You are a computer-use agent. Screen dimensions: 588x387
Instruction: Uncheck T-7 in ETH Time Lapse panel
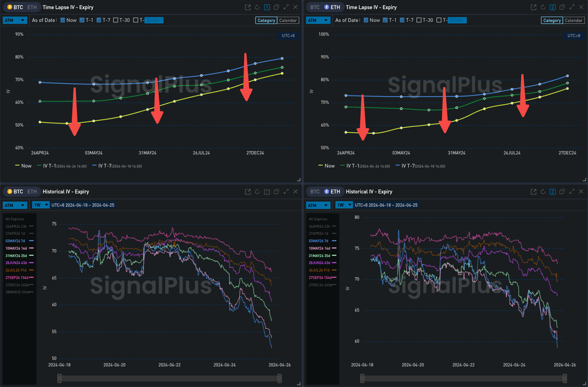click(402, 20)
